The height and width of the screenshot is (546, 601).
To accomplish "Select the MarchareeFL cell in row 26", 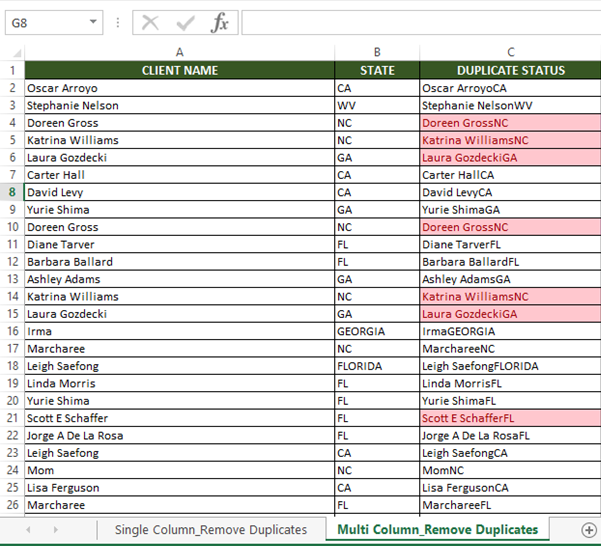I will 511,505.
